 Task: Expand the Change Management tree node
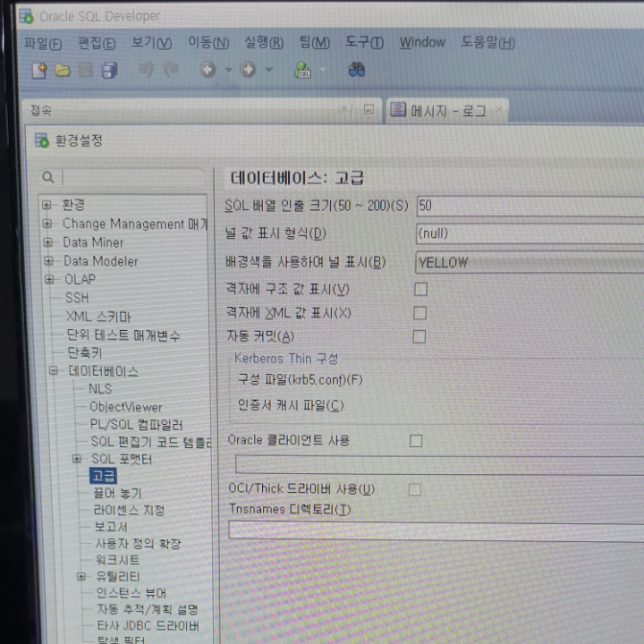click(47, 224)
